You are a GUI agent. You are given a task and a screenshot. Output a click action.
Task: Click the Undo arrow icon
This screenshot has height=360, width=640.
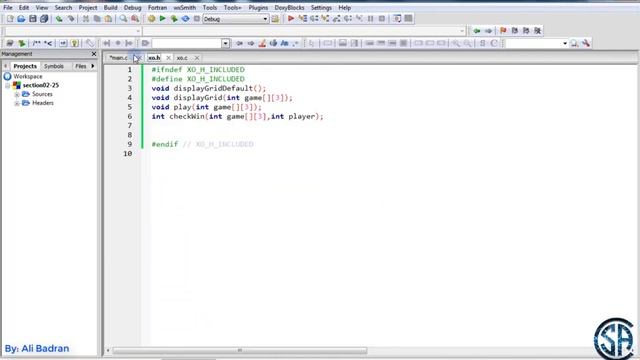[59, 19]
